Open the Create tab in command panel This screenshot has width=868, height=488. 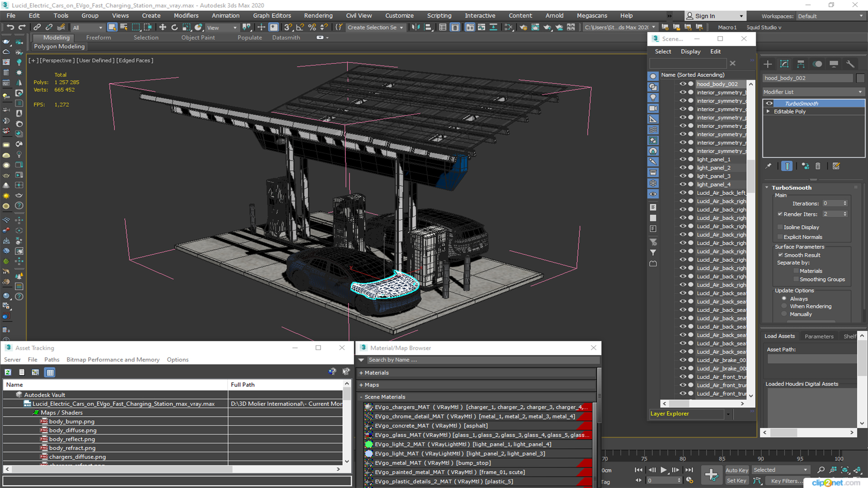click(x=768, y=64)
